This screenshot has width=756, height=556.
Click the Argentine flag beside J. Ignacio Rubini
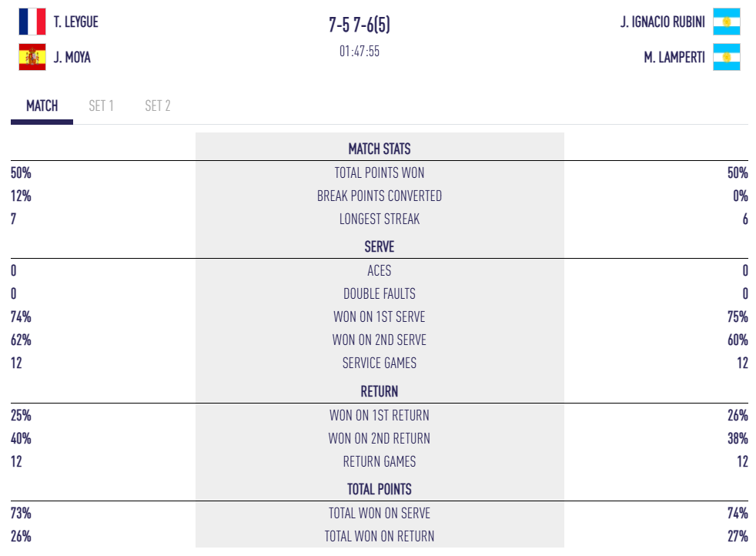click(x=726, y=22)
